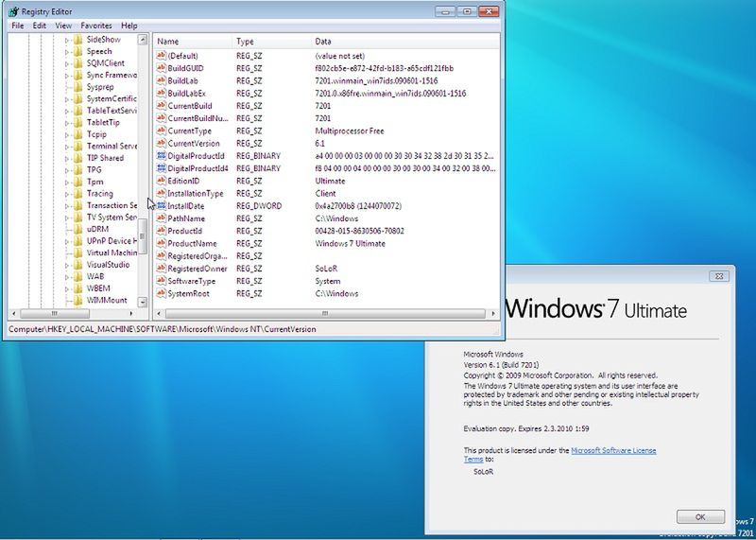
Task: Click the binary icon beside DigitalProductId4
Action: (x=161, y=168)
